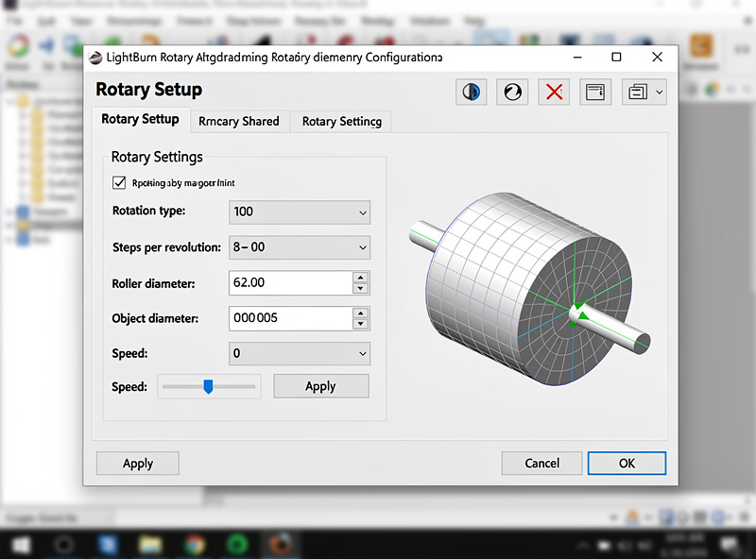
Task: Click the Cortana circle on taskbar
Action: click(63, 545)
